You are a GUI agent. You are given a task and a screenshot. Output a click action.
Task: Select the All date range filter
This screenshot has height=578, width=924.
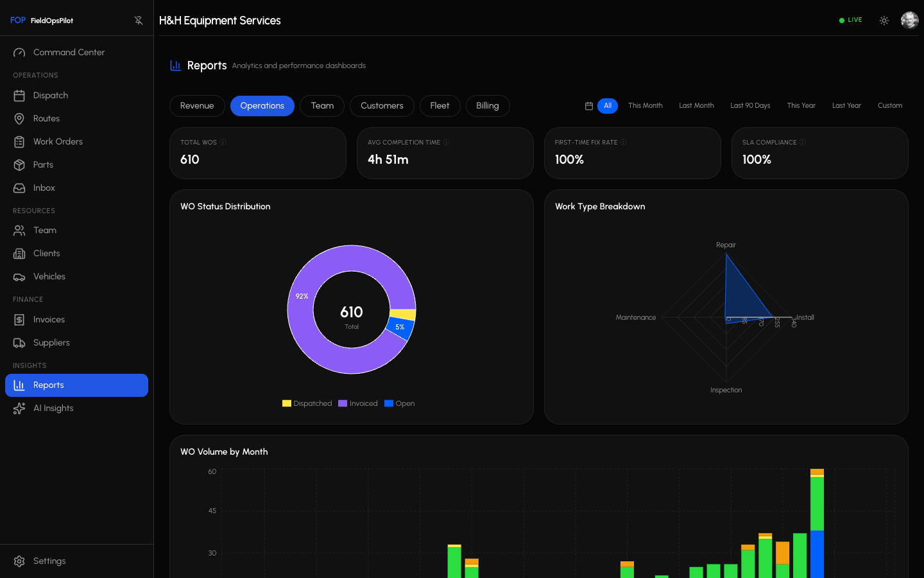pyautogui.click(x=607, y=105)
